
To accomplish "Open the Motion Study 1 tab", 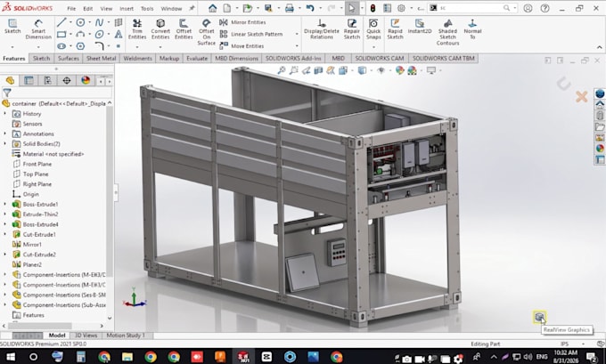I will coord(126,336).
